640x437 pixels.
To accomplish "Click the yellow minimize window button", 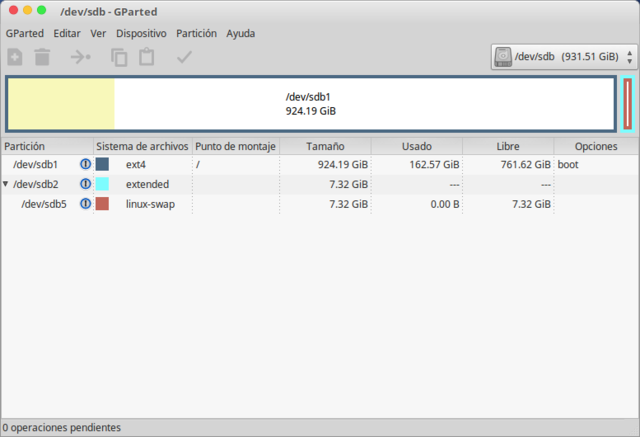I will pyautogui.click(x=27, y=10).
